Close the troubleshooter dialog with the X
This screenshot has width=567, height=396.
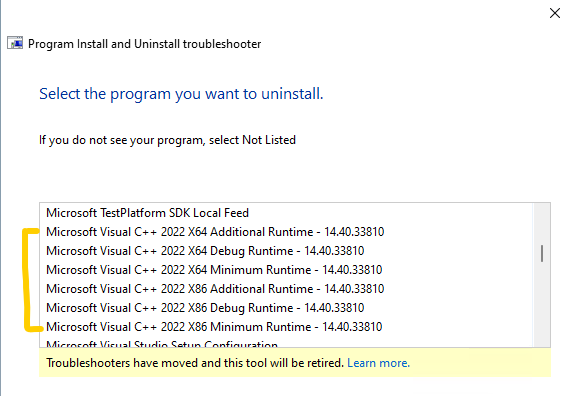(x=555, y=13)
